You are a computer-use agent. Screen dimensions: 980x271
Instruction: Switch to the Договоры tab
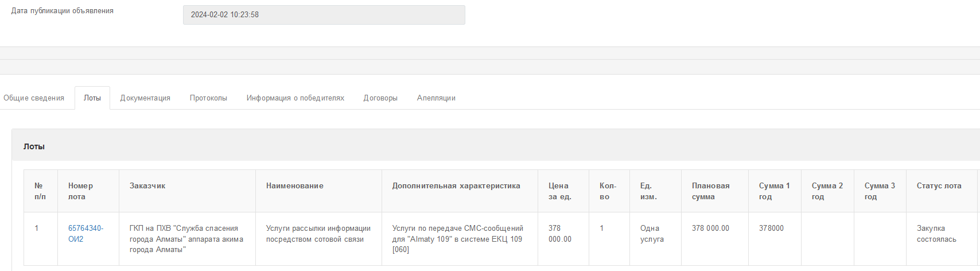click(380, 98)
